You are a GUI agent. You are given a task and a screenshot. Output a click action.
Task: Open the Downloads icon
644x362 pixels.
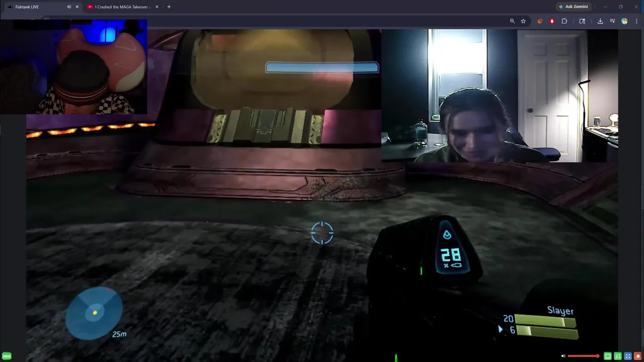(600, 21)
